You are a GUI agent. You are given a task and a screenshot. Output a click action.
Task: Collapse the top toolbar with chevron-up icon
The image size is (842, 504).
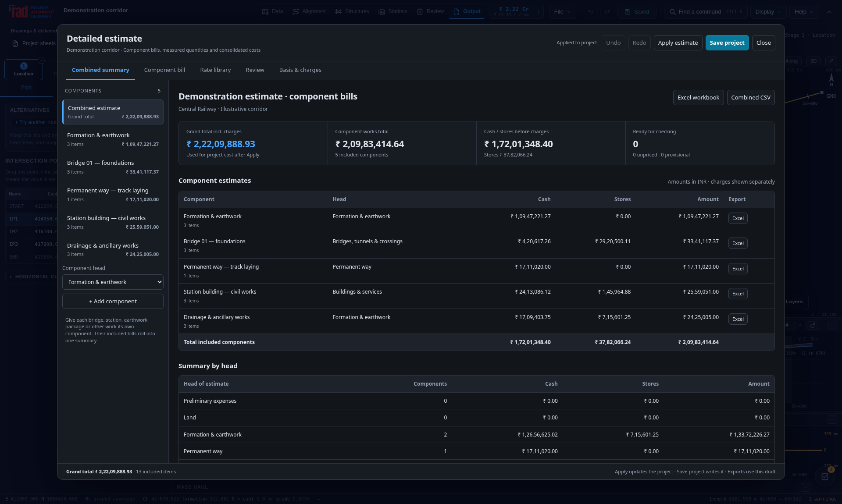(829, 12)
